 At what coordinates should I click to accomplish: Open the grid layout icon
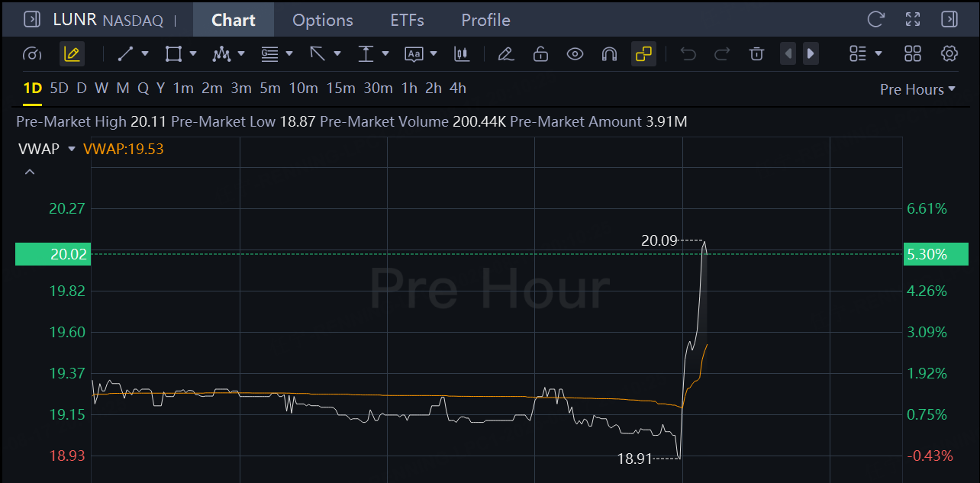(x=913, y=53)
